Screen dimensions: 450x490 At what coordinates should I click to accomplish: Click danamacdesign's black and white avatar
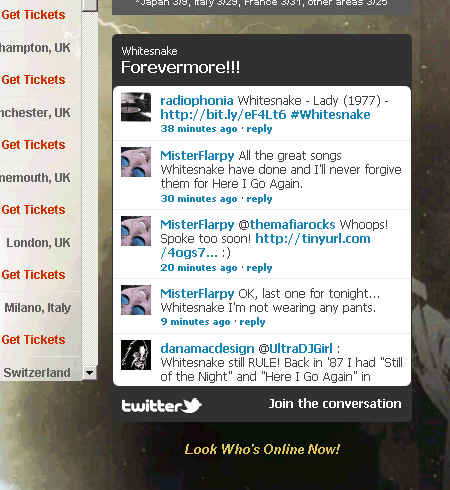coord(136,355)
